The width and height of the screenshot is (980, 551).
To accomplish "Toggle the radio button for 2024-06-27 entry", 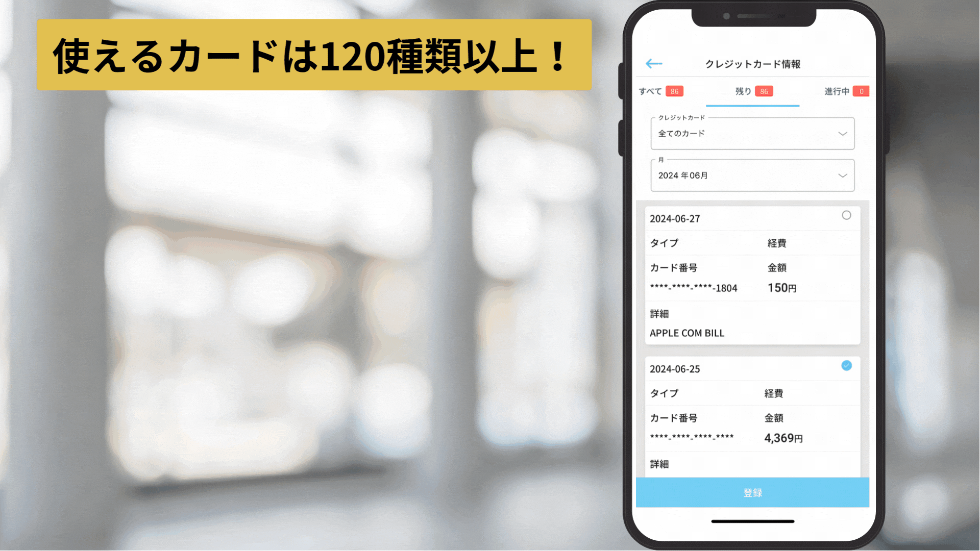I will (847, 215).
